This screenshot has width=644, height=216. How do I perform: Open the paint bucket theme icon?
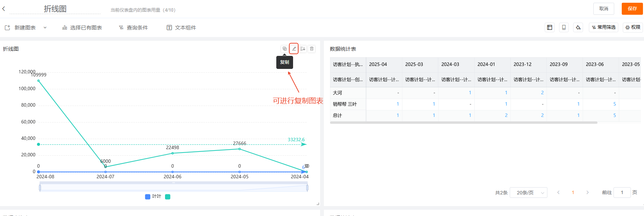pos(578,27)
